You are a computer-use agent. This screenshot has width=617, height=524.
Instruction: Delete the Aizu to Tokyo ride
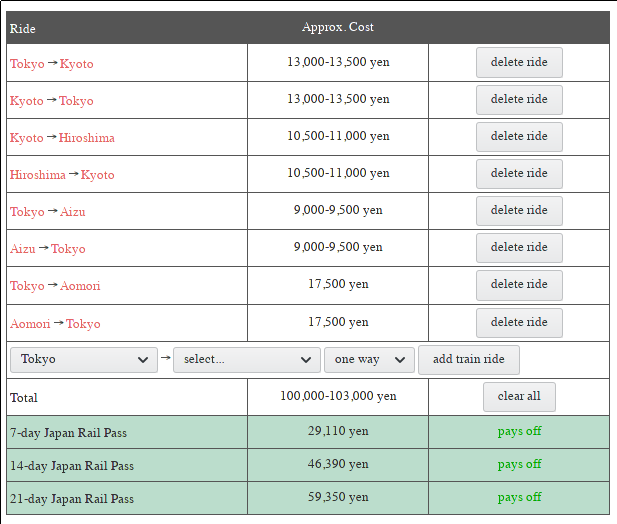[519, 247]
